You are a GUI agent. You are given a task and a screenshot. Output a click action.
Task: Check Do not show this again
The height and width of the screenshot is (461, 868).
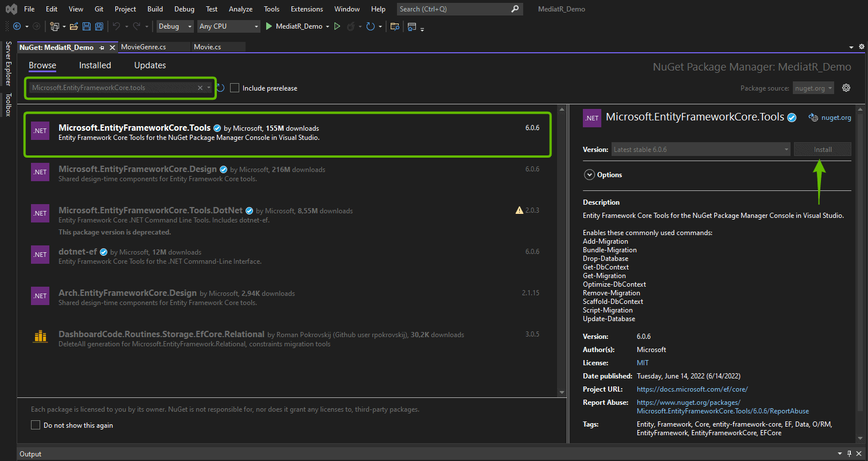pos(36,425)
